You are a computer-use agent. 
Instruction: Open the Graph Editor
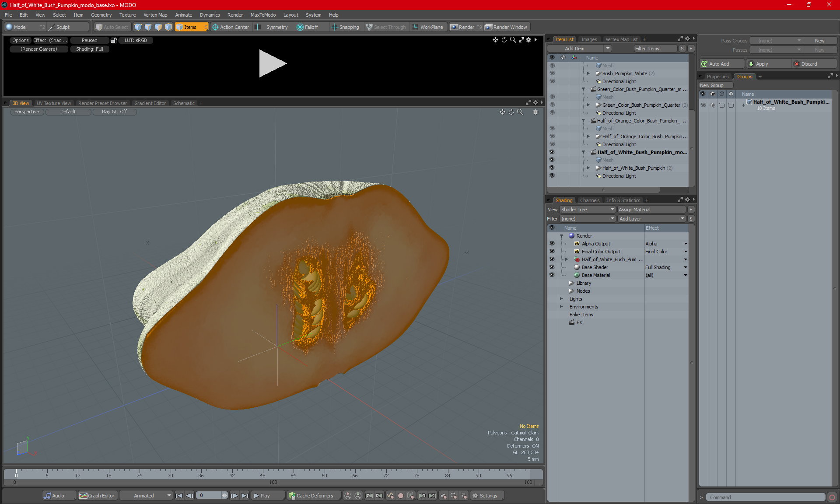click(x=97, y=496)
